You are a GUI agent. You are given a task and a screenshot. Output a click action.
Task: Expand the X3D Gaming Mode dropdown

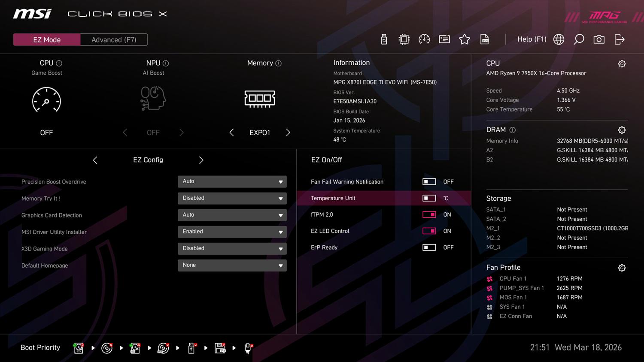[x=232, y=248]
